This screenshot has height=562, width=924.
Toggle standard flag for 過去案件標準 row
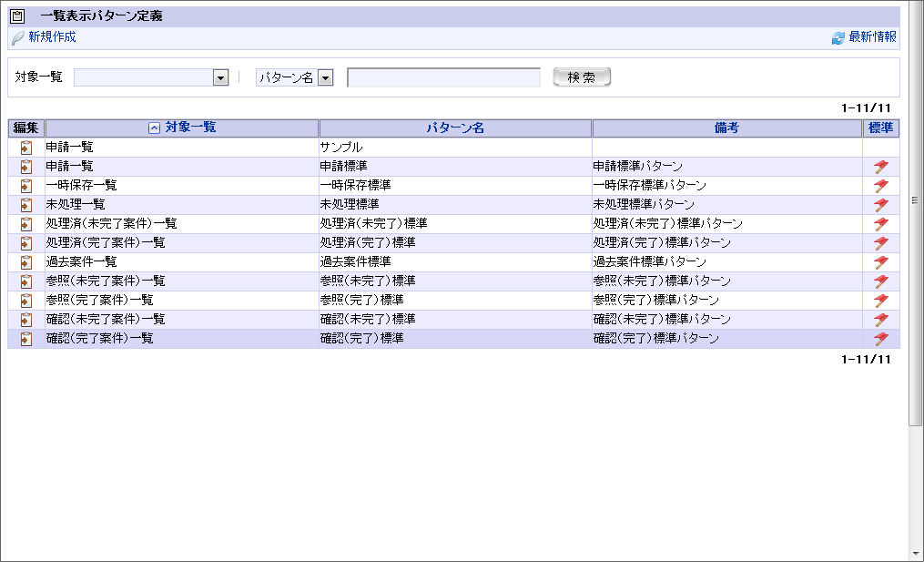pos(881,261)
